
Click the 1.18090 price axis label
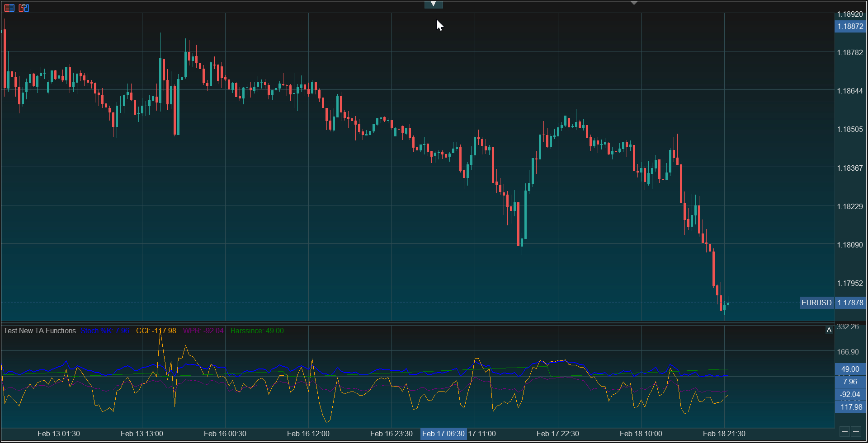pos(850,245)
